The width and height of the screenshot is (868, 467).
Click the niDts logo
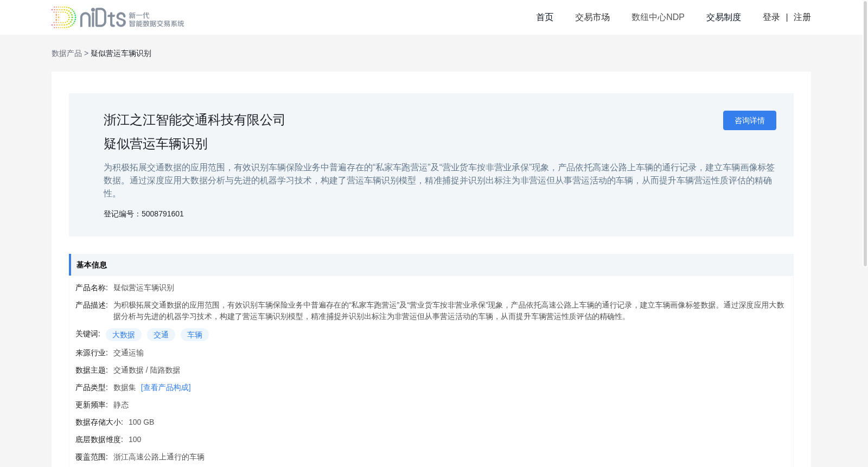(118, 17)
